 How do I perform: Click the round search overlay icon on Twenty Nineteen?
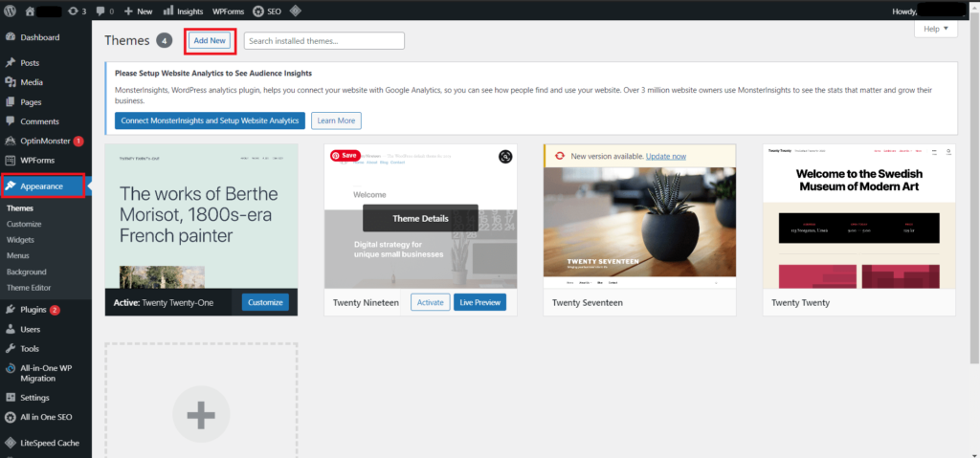[x=505, y=157]
